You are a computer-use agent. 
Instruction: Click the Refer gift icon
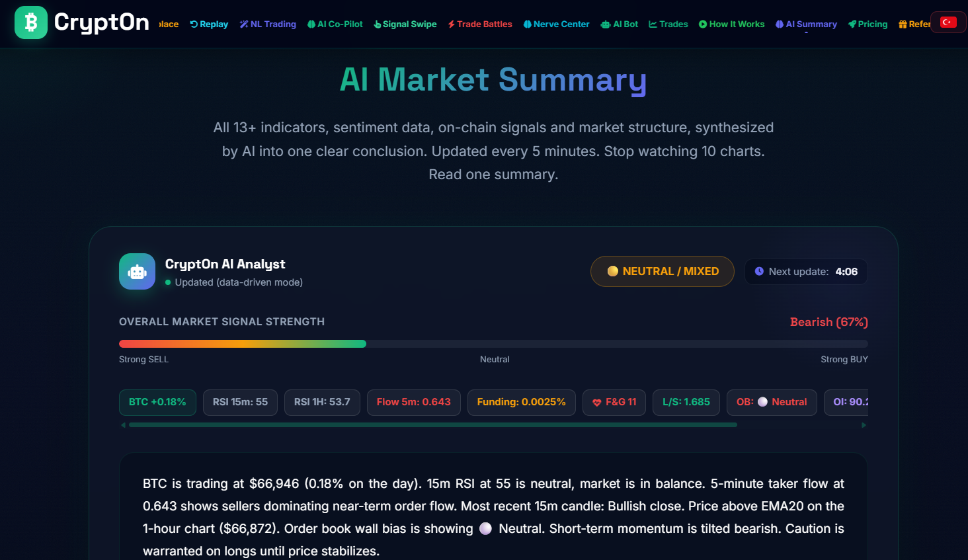(x=903, y=24)
